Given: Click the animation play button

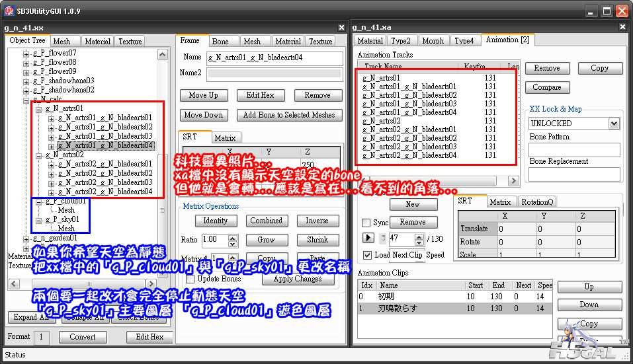Looking at the screenshot, I should point(369,238).
